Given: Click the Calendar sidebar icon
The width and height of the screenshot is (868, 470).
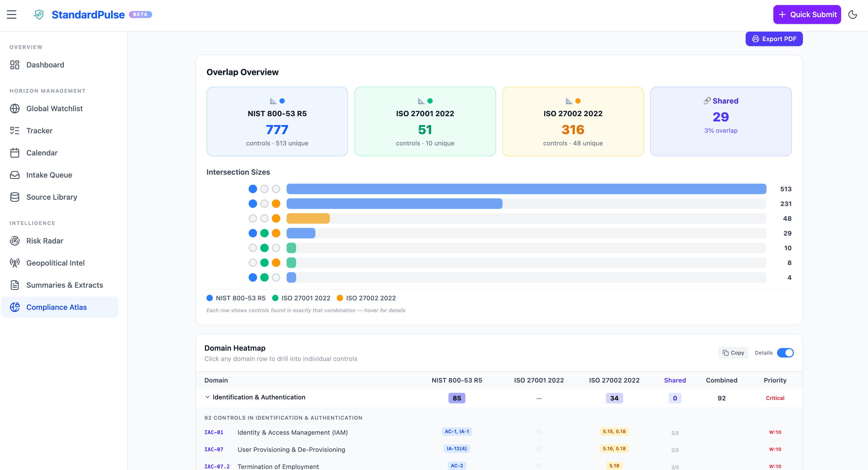Looking at the screenshot, I should point(15,153).
